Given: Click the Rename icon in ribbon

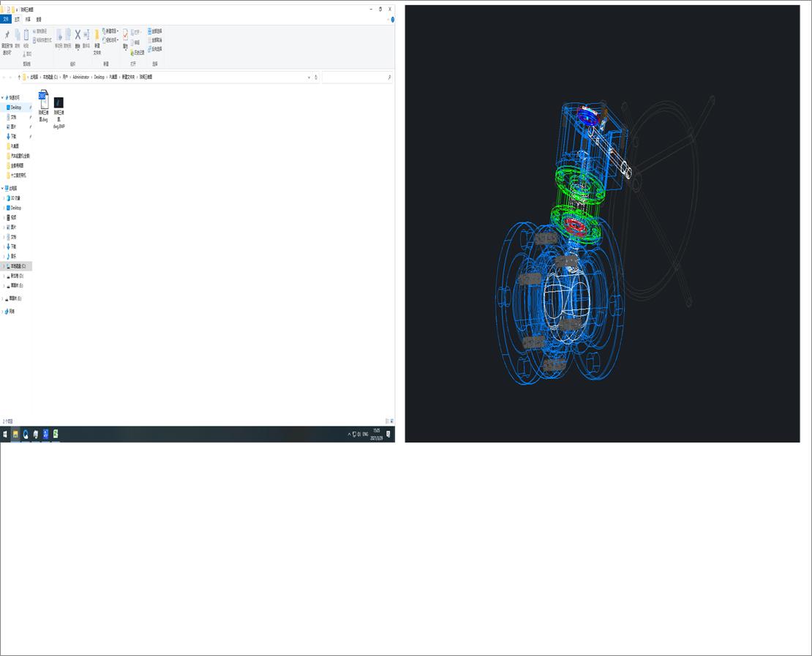Looking at the screenshot, I should [86, 34].
